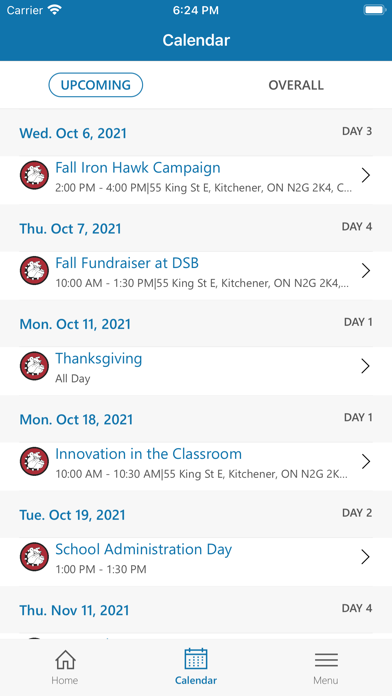
Task: Open Fall Iron Hawk Campaign event title
Action: [138, 168]
